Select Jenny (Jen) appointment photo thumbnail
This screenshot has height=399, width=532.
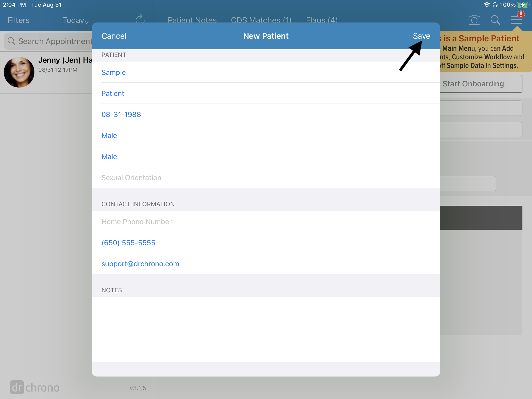(x=19, y=72)
